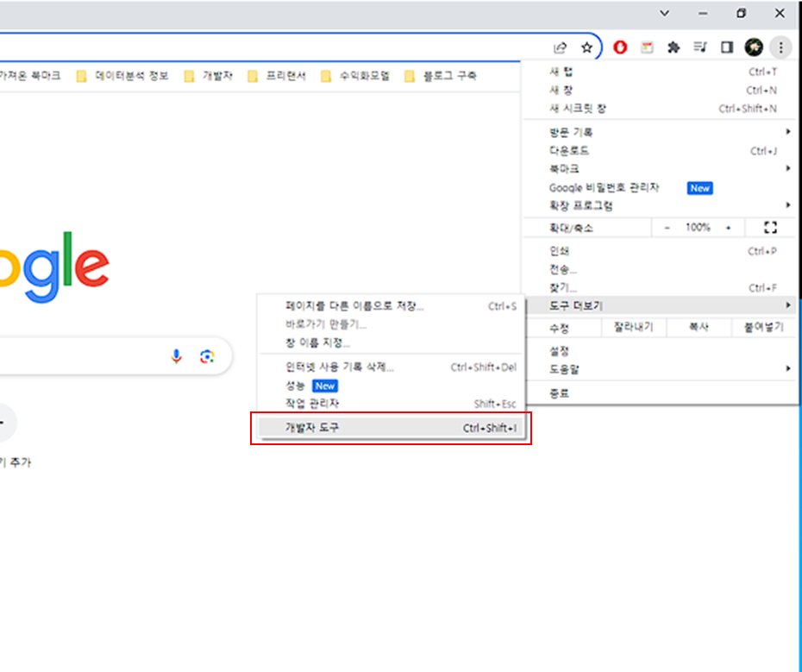
Task: Open 설정 from the menu
Action: [x=661, y=350]
